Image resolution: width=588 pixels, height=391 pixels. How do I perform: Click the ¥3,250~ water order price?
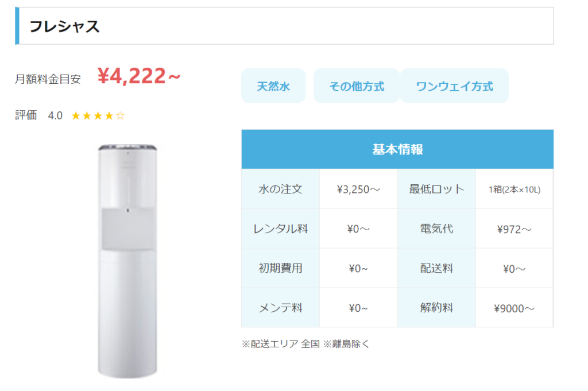coord(358,189)
